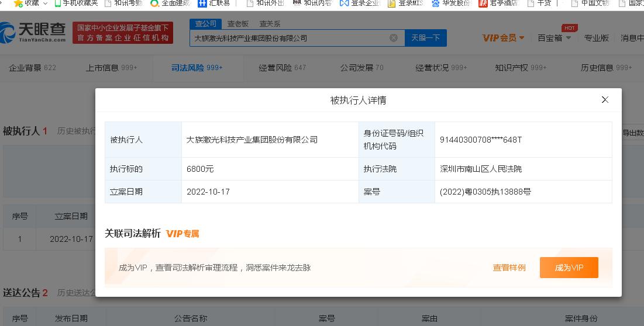Click the 案件身份 column header

pyautogui.click(x=581, y=318)
